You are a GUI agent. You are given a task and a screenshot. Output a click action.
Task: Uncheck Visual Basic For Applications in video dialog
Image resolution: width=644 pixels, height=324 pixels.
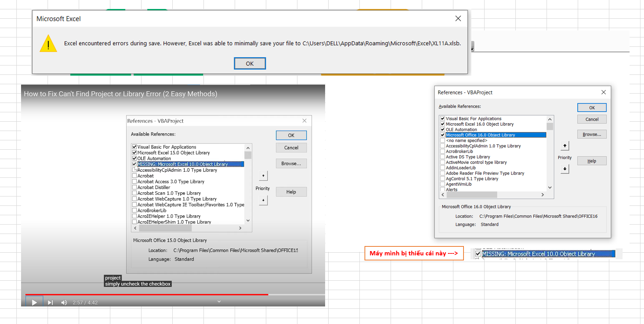[134, 147]
